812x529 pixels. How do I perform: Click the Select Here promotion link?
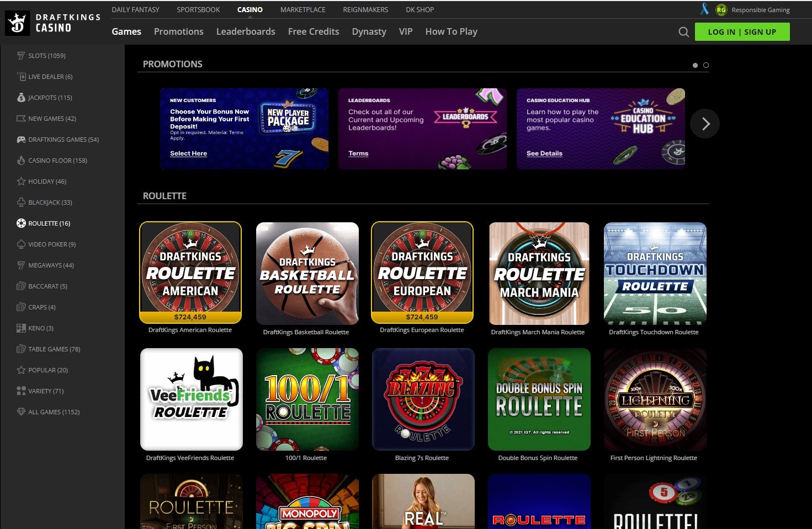pos(188,153)
